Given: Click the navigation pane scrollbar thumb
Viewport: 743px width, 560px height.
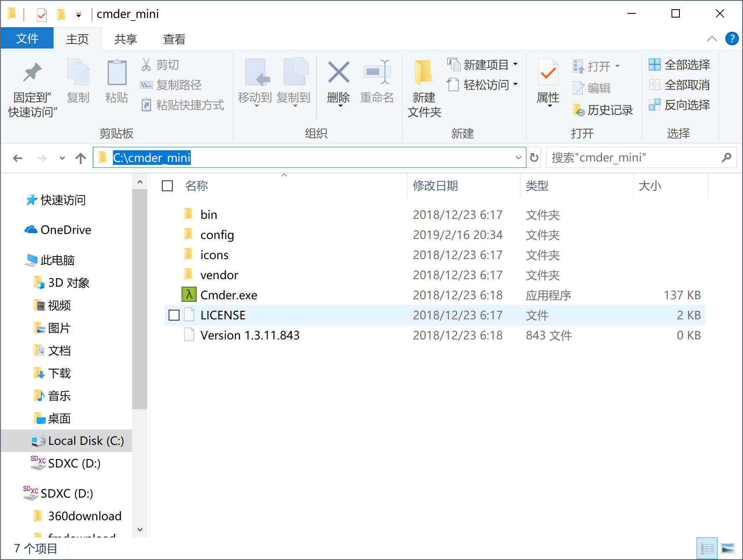Looking at the screenshot, I should [x=140, y=299].
